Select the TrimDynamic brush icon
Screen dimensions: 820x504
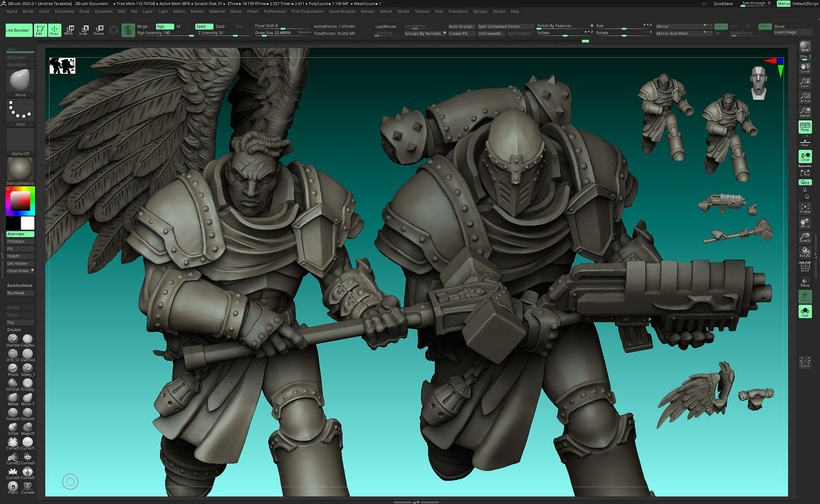coord(28,384)
